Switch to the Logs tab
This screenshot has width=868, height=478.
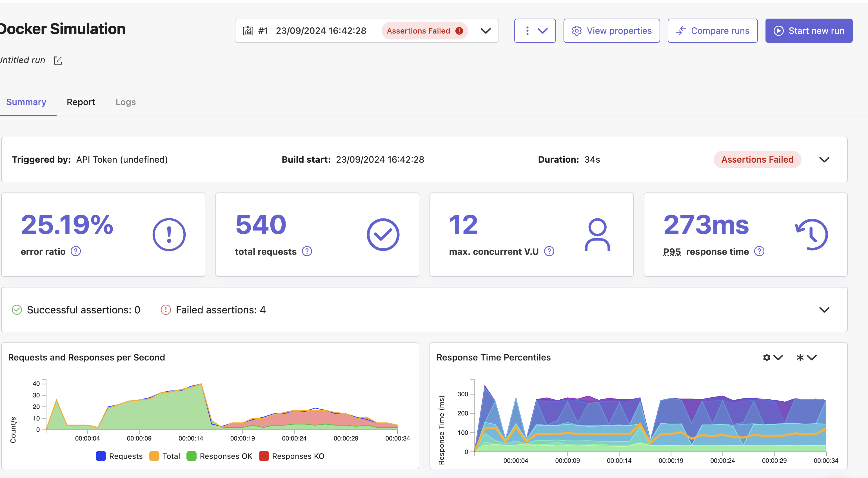tap(126, 102)
